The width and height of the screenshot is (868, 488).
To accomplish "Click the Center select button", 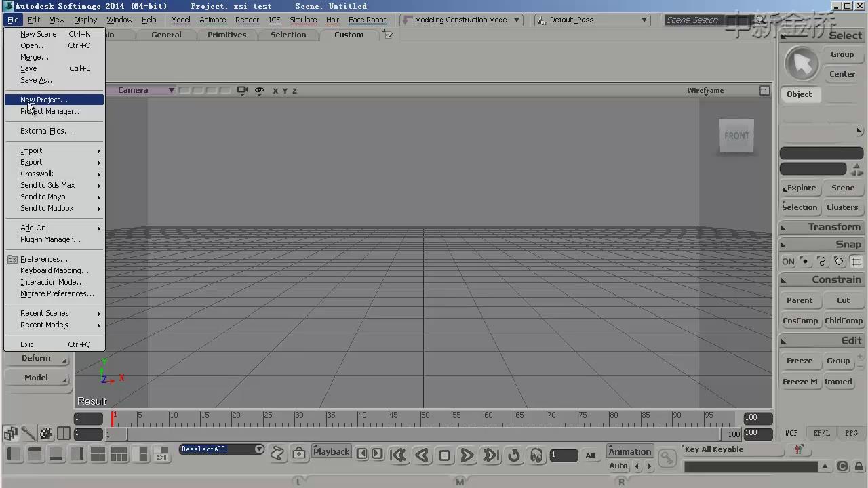I will pos(842,74).
